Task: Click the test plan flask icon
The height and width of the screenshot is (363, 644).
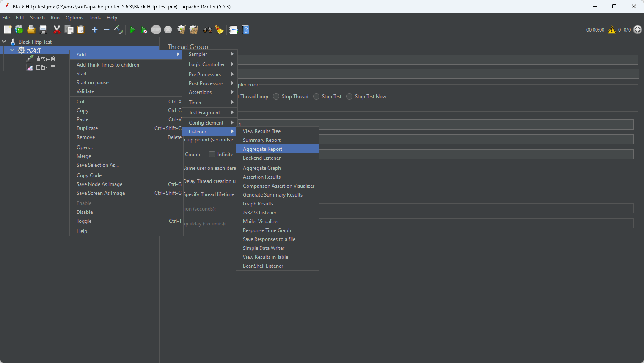Action: (x=13, y=42)
